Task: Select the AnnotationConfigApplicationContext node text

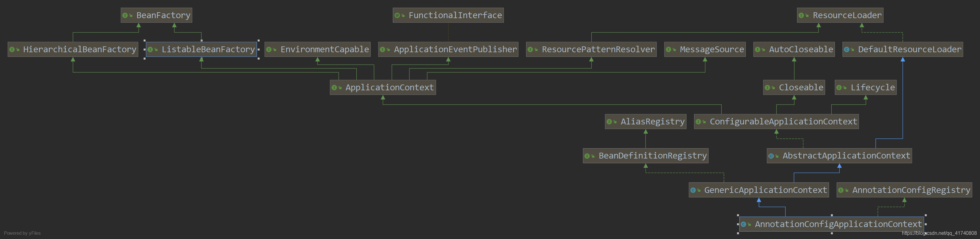Action: click(x=838, y=224)
